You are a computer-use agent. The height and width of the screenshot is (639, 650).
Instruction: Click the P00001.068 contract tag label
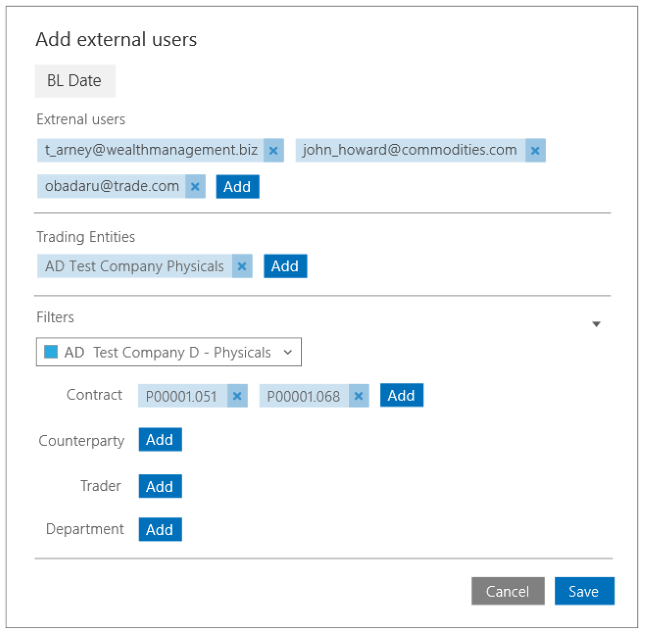pos(304,396)
